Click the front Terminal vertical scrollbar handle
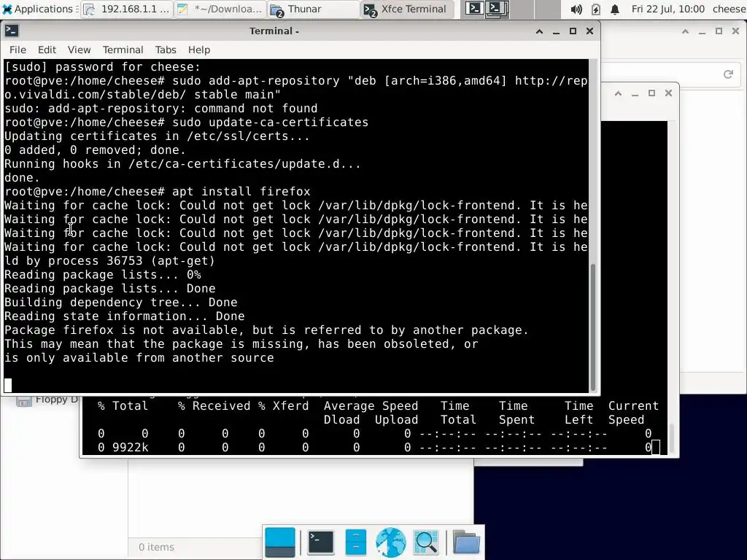The width and height of the screenshot is (747, 560). [x=593, y=327]
